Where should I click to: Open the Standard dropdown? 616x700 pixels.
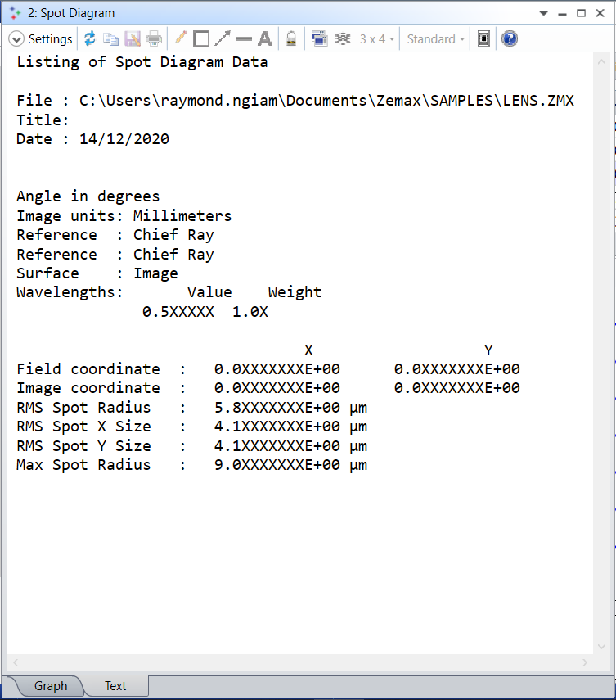(x=436, y=39)
